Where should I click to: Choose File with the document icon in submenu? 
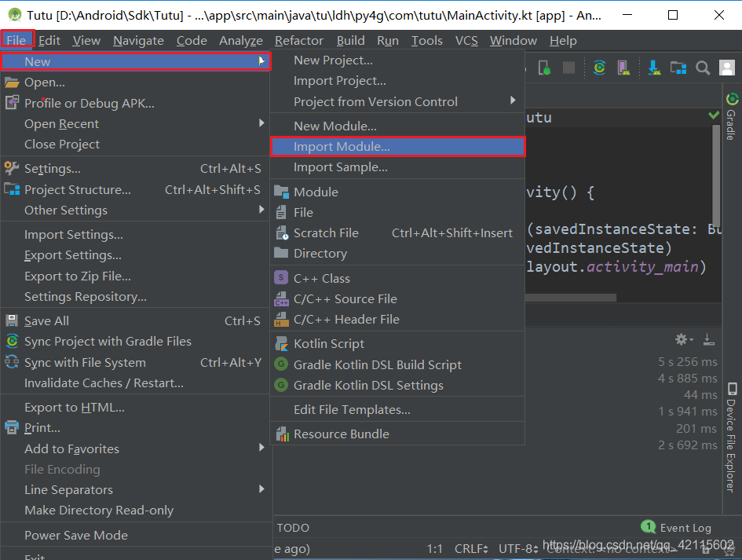(x=397, y=213)
